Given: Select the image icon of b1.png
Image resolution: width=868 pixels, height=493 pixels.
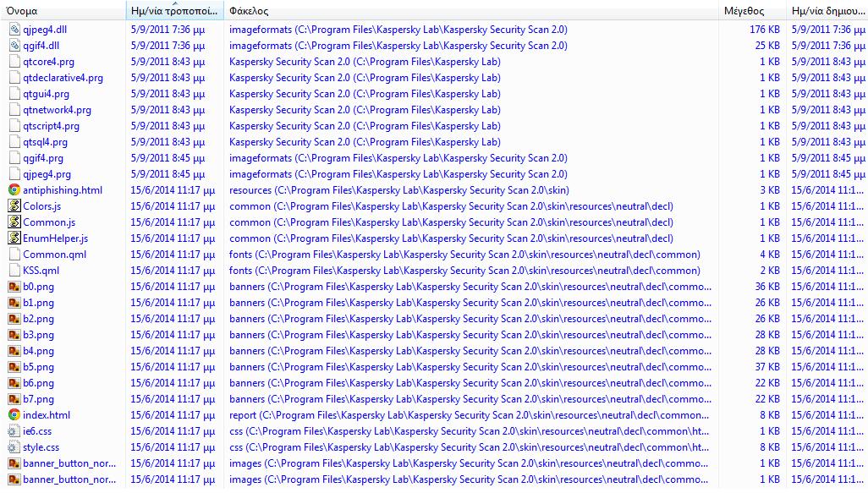Looking at the screenshot, I should pyautogui.click(x=14, y=303).
